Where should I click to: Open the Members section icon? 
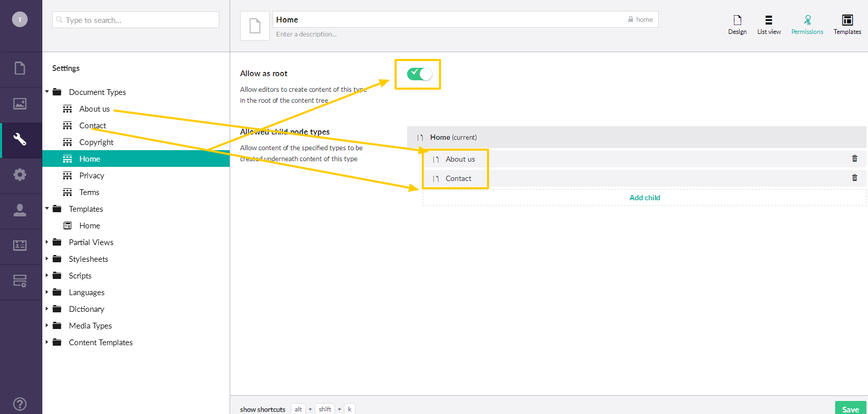tap(20, 246)
